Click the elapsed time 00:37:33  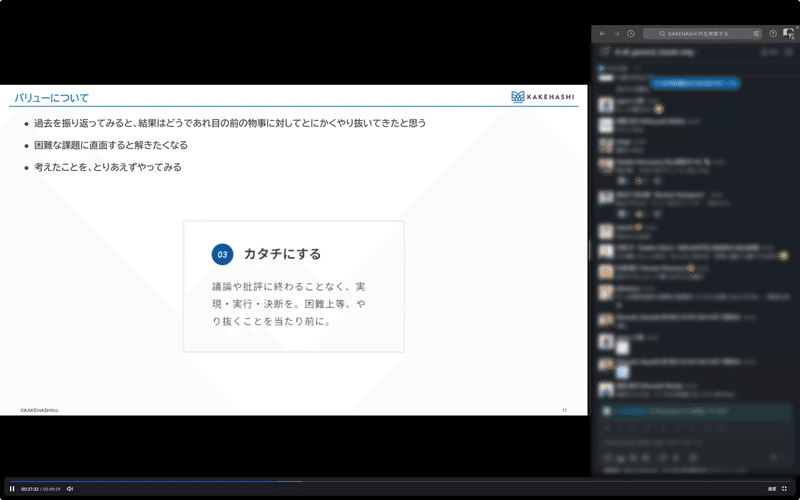pyautogui.click(x=30, y=489)
